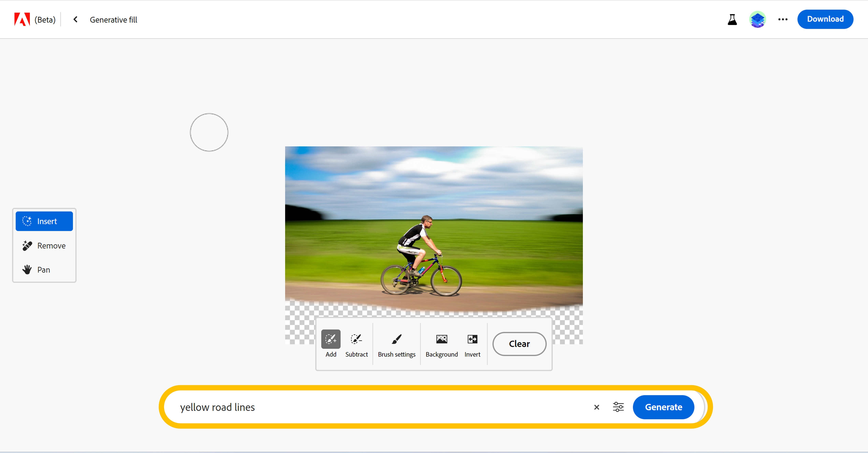Select the Pan hand tool
The image size is (868, 453).
point(44,270)
